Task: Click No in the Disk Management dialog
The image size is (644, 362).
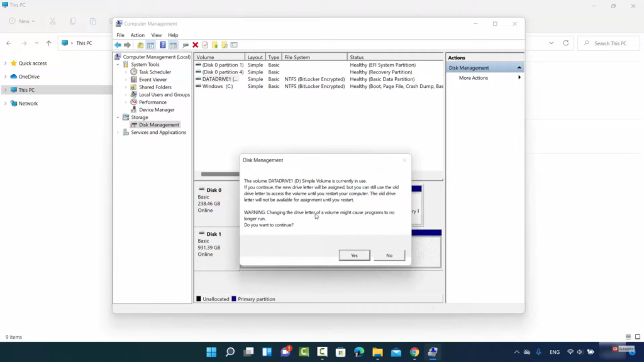Action: (x=389, y=255)
